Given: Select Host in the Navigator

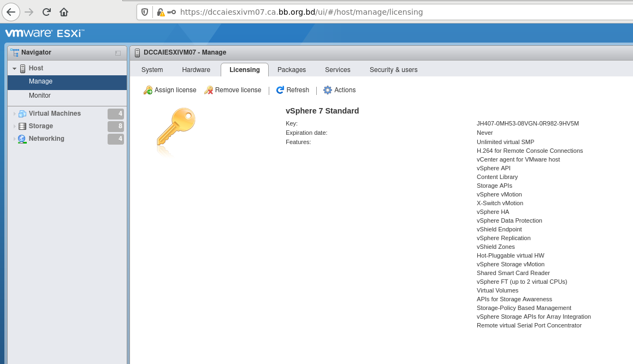Looking at the screenshot, I should click(36, 68).
